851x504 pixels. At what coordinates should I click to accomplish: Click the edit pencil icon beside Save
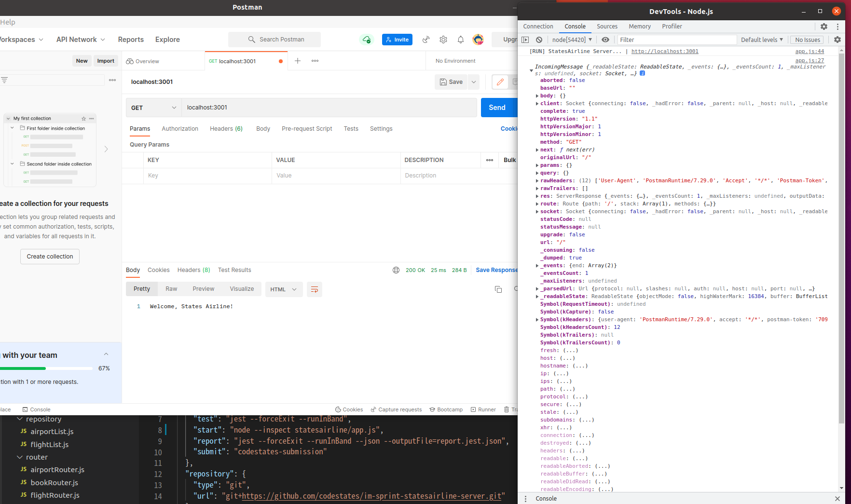tap(500, 82)
